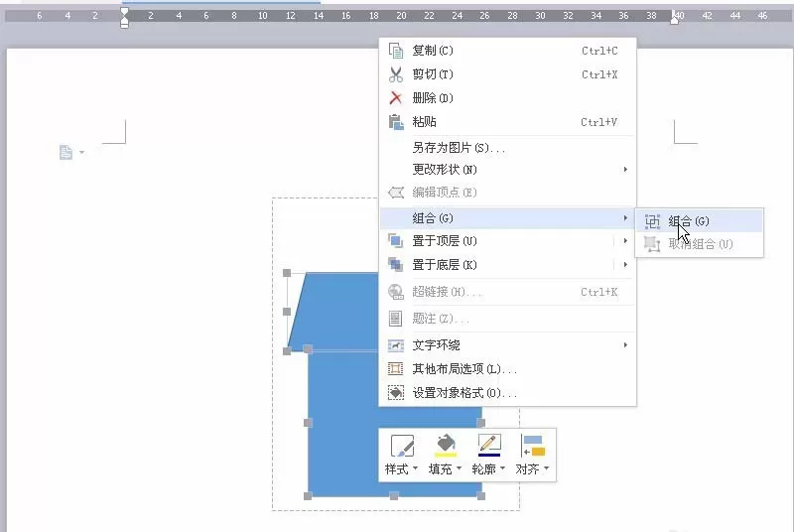This screenshot has height=532, width=794.
Task: Click the Group icon in submenu
Action: 652,221
